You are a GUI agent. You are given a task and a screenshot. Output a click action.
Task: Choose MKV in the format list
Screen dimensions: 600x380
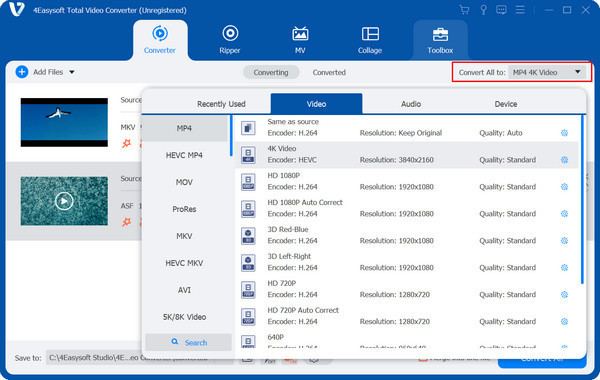184,236
